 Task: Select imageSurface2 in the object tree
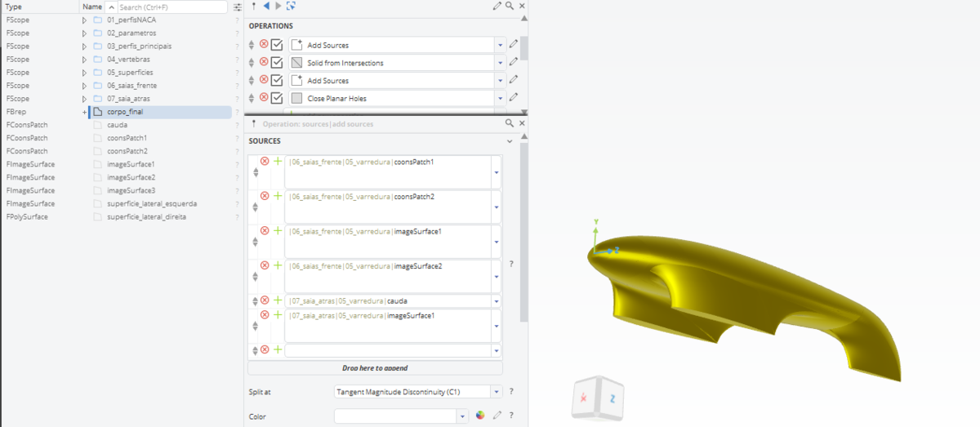coord(131,177)
